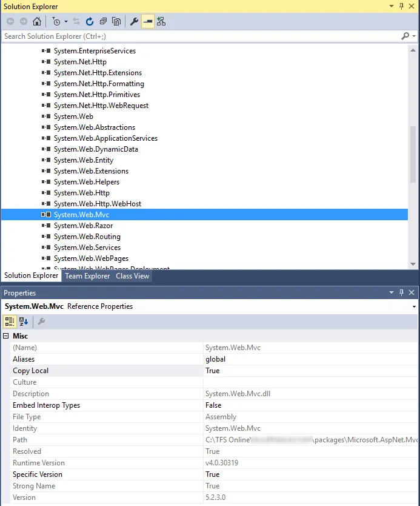Toggle auto-hide pin for Solution Explorer
The image size is (420, 506).
(x=402, y=6)
